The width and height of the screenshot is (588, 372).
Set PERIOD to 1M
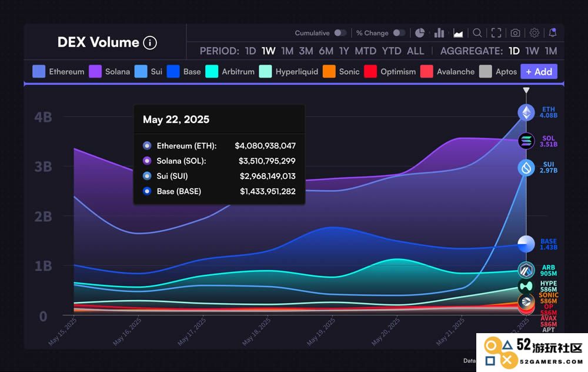288,51
